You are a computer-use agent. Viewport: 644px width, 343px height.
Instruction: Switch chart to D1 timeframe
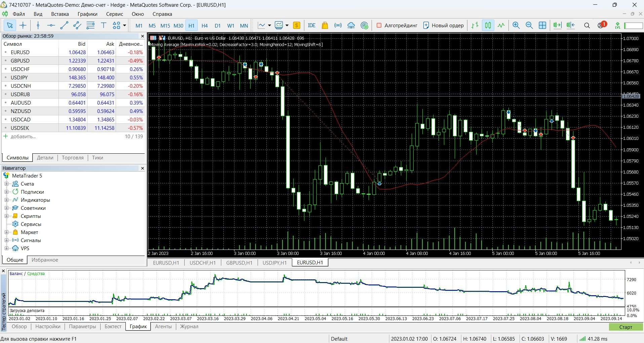218,26
